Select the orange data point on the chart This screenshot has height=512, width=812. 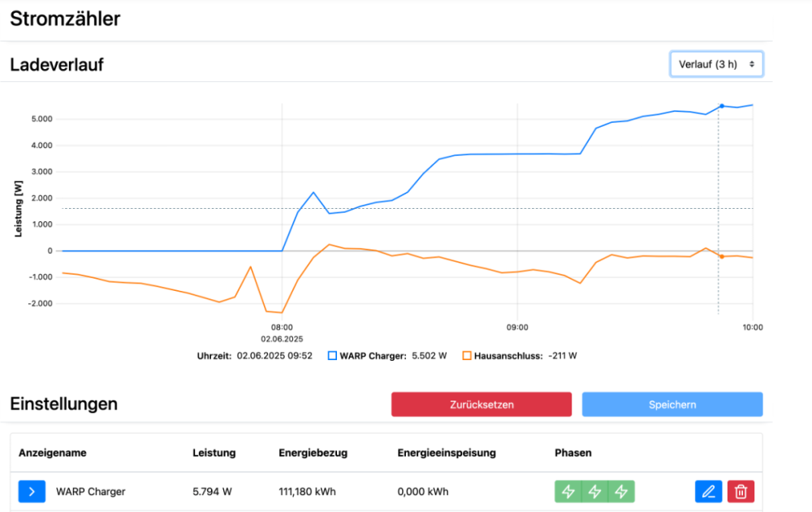[721, 257]
